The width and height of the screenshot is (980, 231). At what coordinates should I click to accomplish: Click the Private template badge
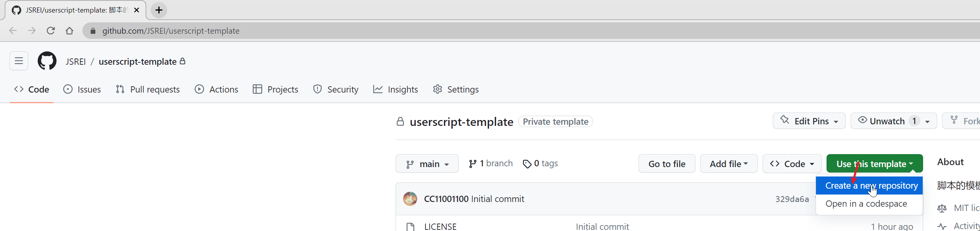coord(555,122)
